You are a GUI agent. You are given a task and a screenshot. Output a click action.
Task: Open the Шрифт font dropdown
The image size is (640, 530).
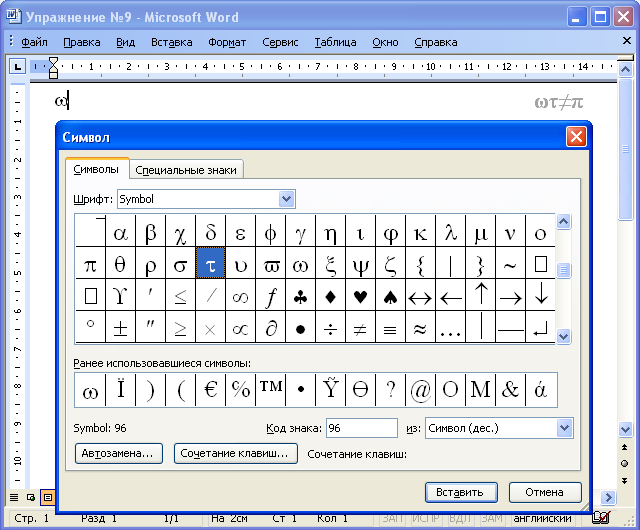[287, 199]
